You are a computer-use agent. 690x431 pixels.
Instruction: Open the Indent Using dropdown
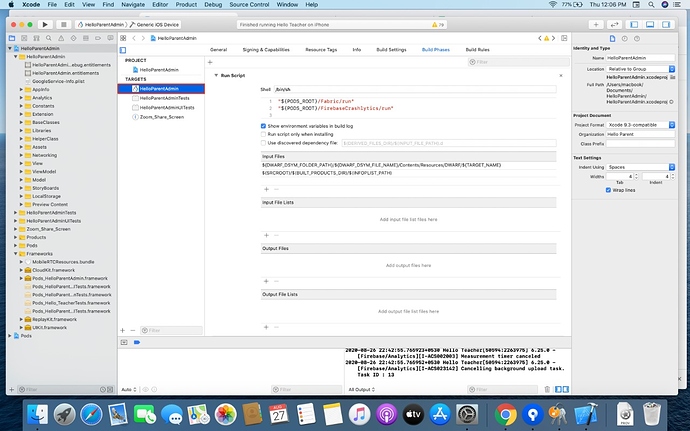pyautogui.click(x=640, y=167)
